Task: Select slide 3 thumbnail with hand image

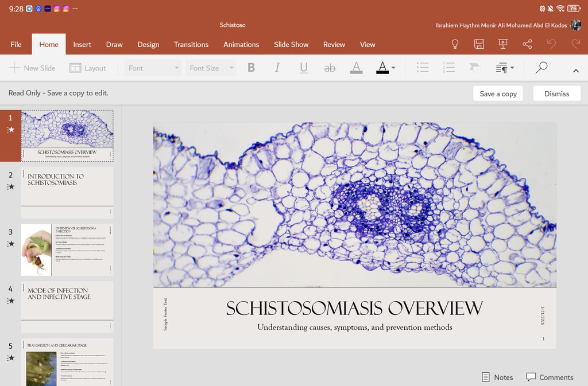Action: [x=67, y=249]
